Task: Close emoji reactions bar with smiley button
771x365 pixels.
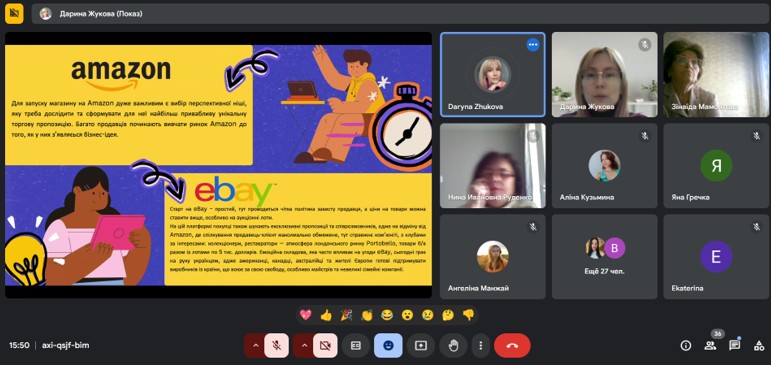Action: coord(388,345)
